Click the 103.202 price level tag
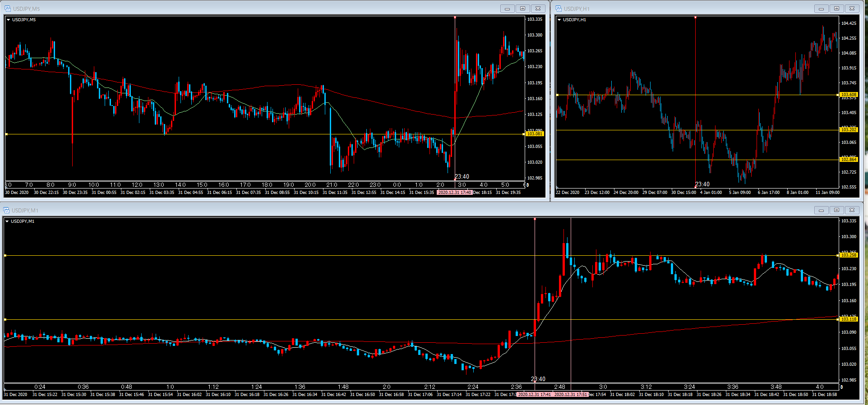868x405 pixels. pyautogui.click(x=848, y=130)
